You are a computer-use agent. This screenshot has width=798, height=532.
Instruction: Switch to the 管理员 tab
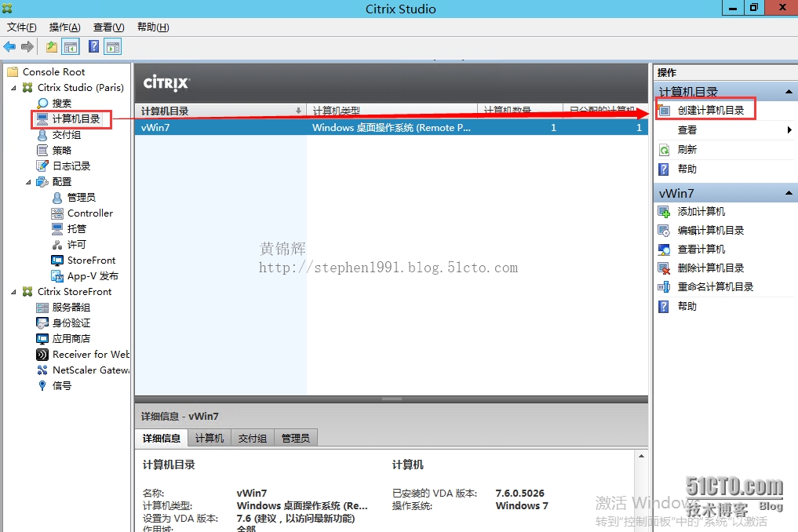296,439
